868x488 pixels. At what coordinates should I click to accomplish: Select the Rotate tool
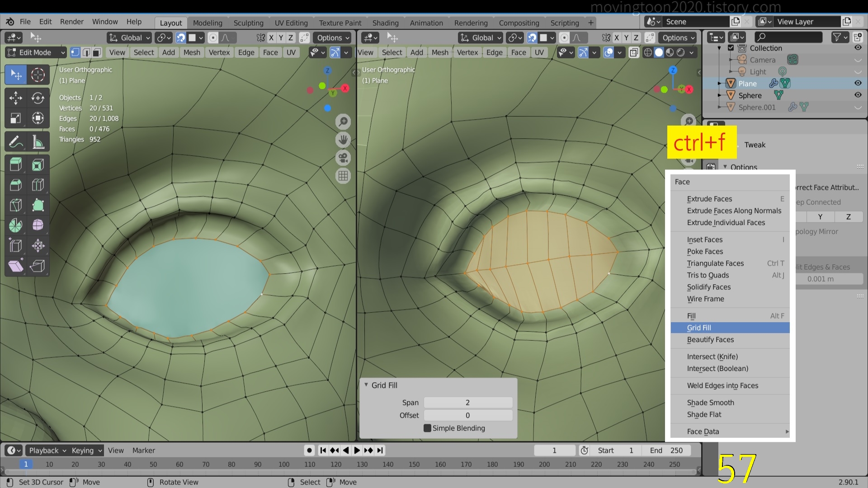pos(38,98)
